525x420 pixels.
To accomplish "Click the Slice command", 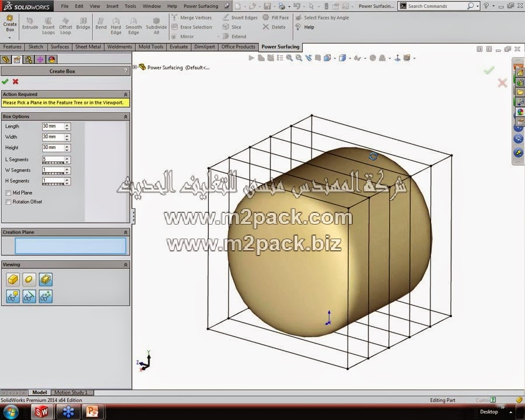I will pos(232,27).
